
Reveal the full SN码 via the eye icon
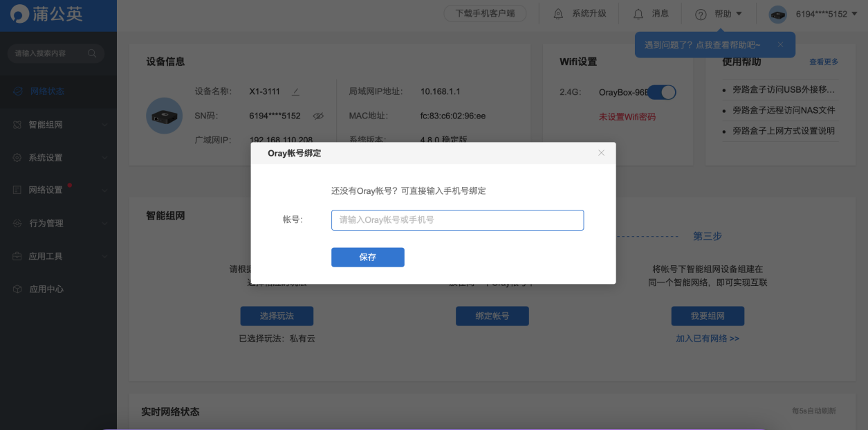click(318, 116)
